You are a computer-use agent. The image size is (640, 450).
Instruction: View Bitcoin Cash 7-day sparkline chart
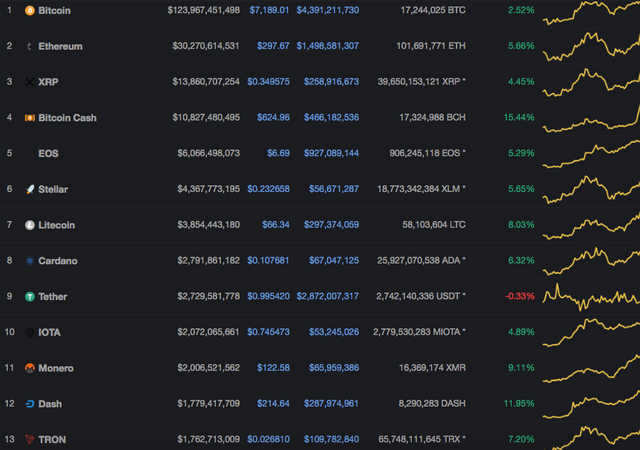[x=591, y=118]
